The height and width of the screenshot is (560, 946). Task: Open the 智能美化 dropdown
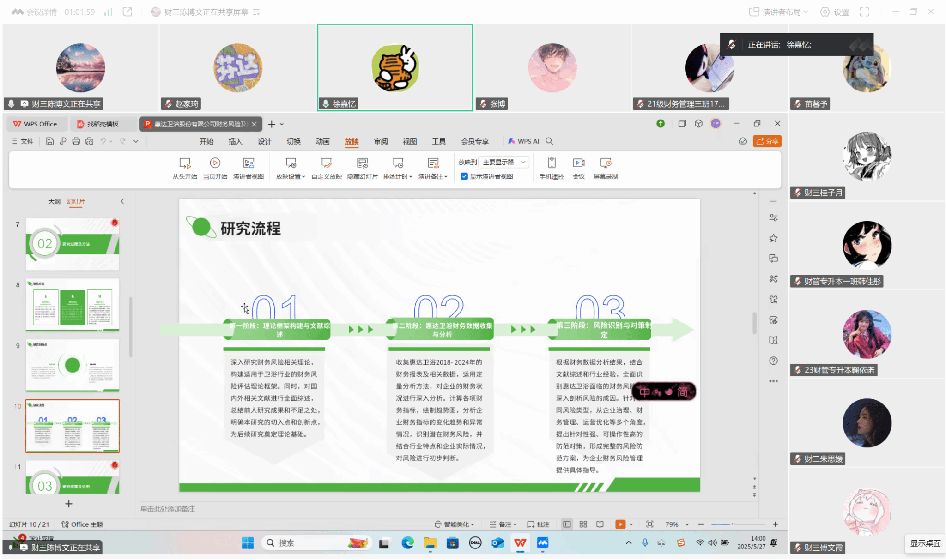455,524
